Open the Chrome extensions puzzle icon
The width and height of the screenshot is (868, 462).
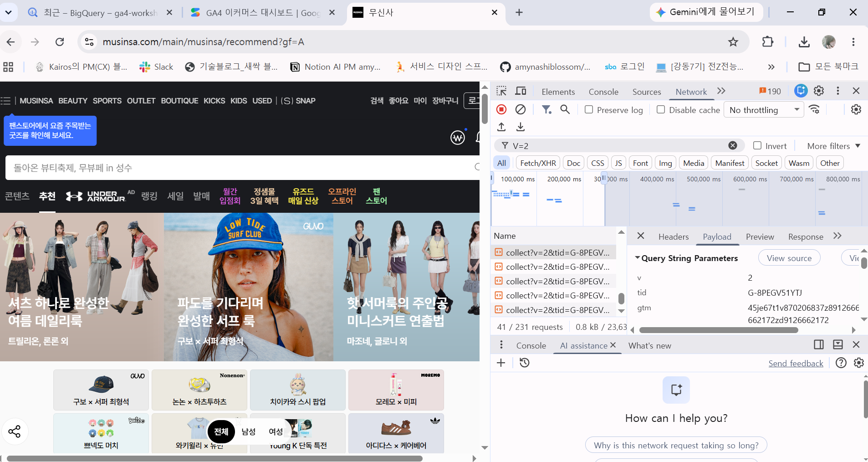click(x=768, y=42)
